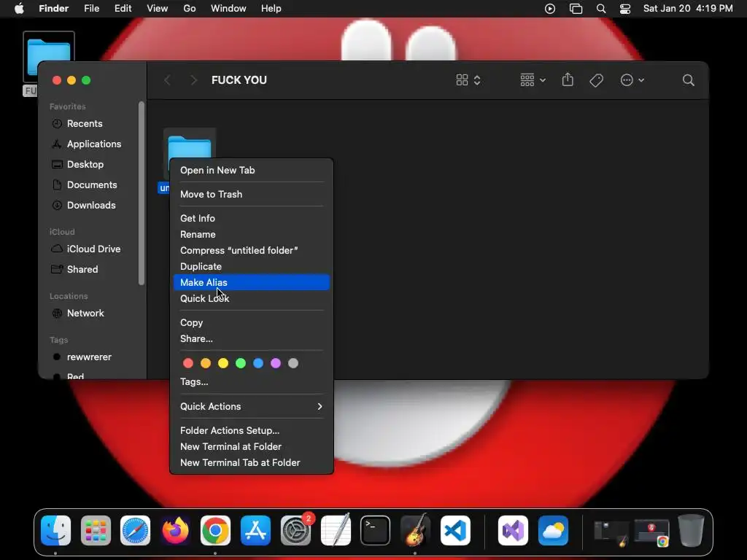Open the action ellipsis dropdown menu
Image resolution: width=747 pixels, height=560 pixels.
click(632, 80)
